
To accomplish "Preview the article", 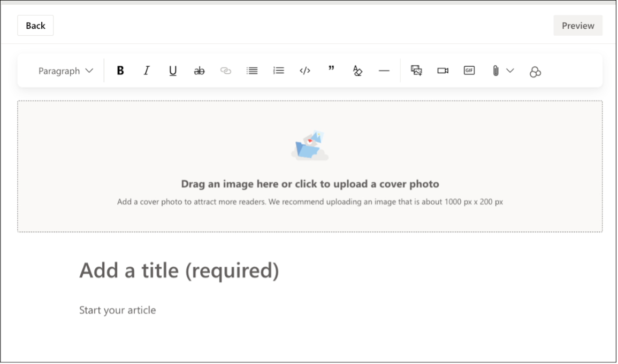I will [x=577, y=25].
